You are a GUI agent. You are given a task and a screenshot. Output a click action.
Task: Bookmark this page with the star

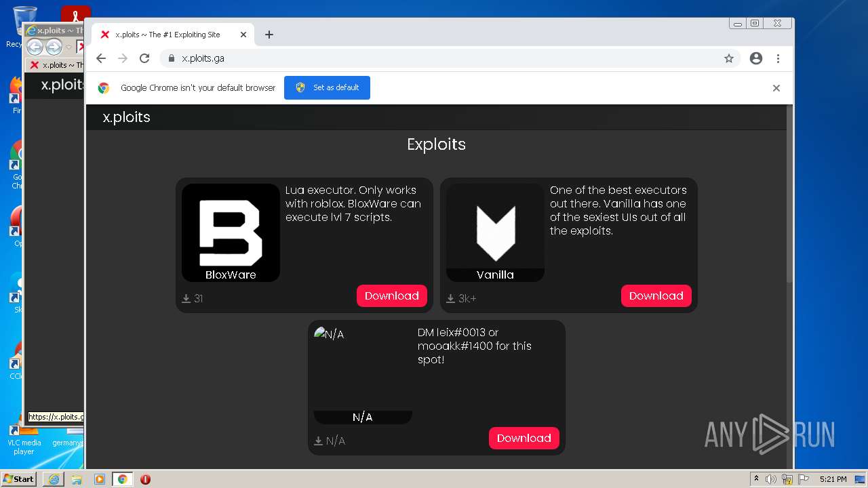(729, 58)
